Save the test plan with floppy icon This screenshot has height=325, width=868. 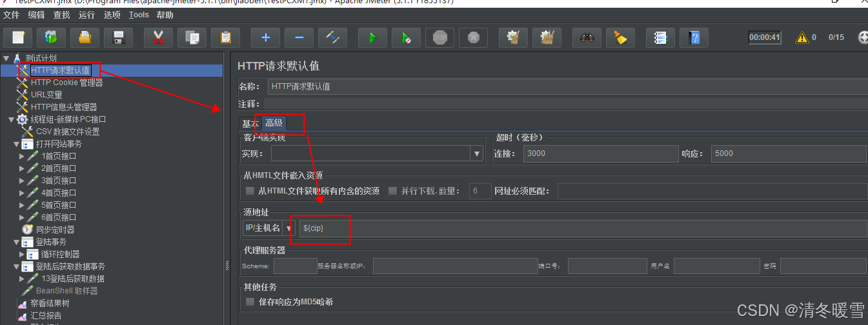[118, 37]
